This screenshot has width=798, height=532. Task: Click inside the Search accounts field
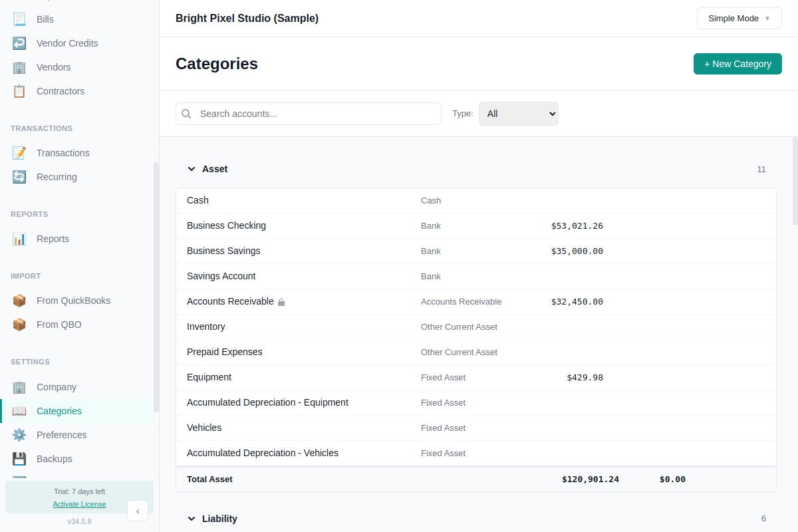pyautogui.click(x=308, y=113)
